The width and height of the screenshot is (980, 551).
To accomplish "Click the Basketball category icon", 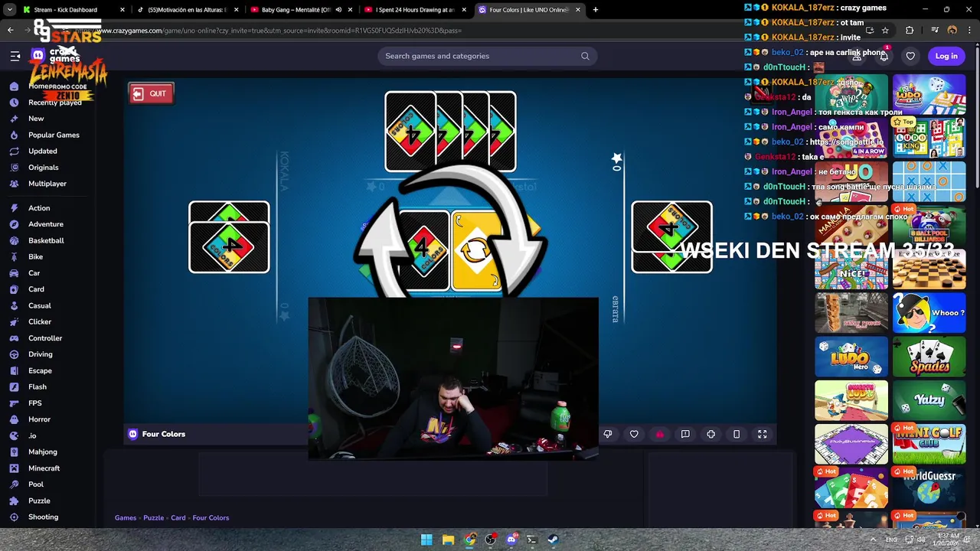I will (14, 240).
